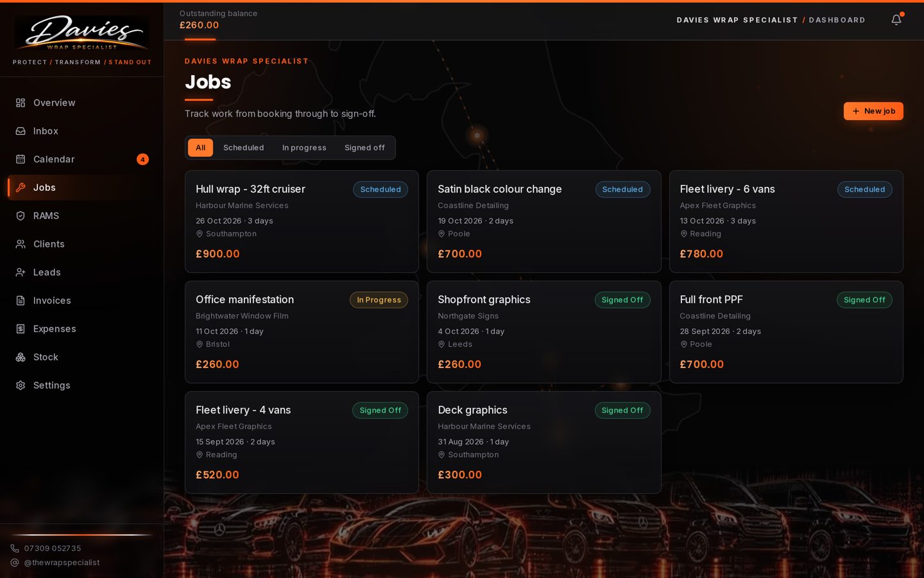Click Signed Off badge on Deck graphics
Viewport: 924px width, 578px height.
click(622, 410)
